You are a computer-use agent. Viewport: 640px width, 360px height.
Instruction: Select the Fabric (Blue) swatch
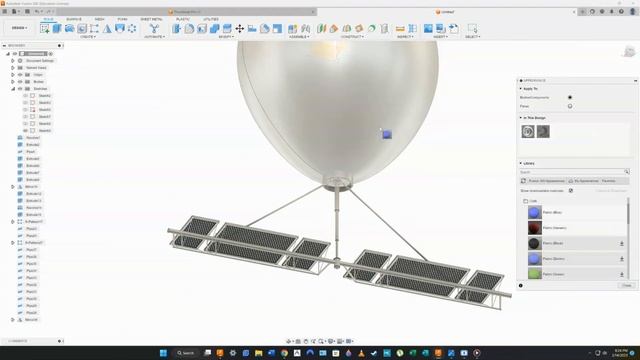pos(535,212)
